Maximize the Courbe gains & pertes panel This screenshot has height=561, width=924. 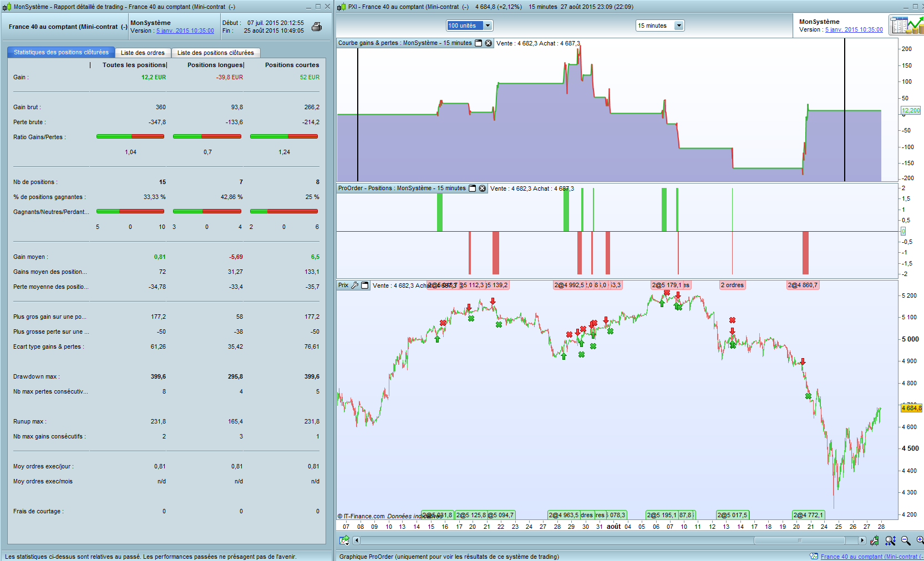coord(478,43)
